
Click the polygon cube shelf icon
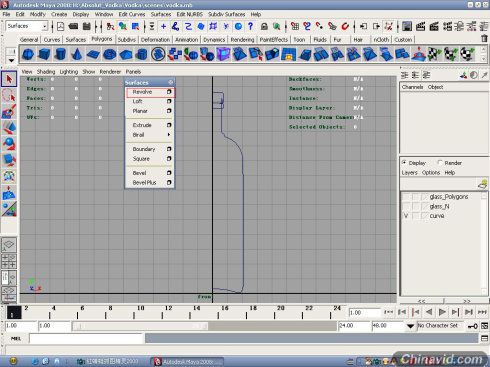pyautogui.click(x=44, y=54)
